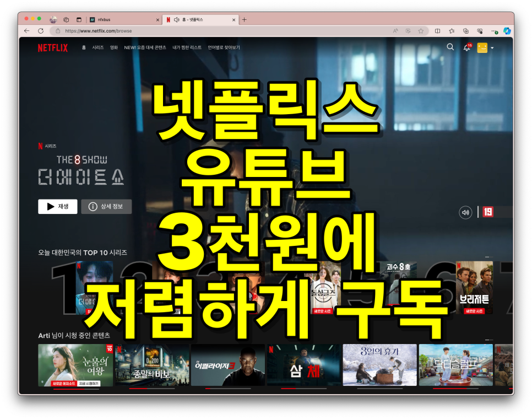Toggle the trailer sound button
Image resolution: width=532 pixels, height=419 pixels.
tap(465, 213)
